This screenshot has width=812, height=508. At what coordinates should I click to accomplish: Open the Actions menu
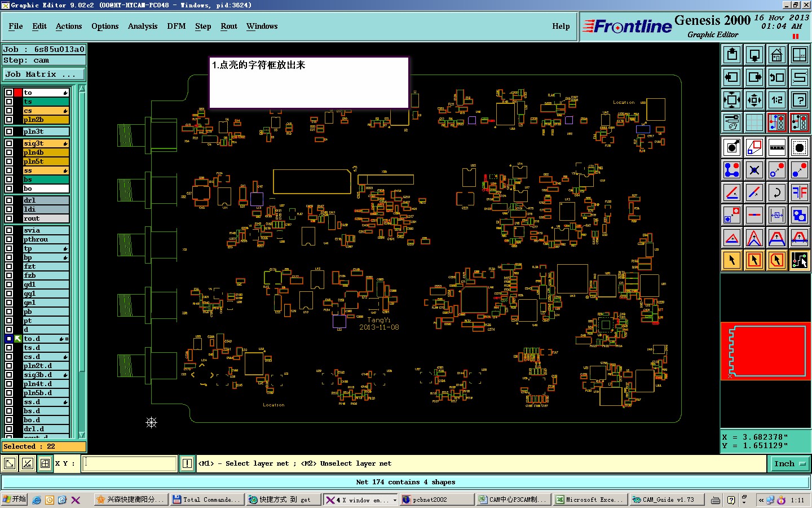tap(69, 27)
